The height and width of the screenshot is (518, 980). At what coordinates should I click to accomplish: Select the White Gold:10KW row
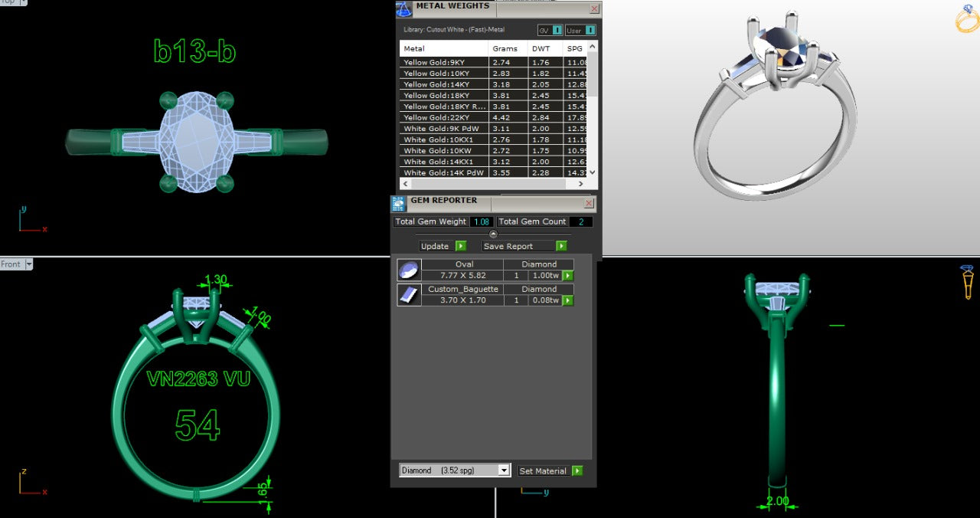[494, 151]
